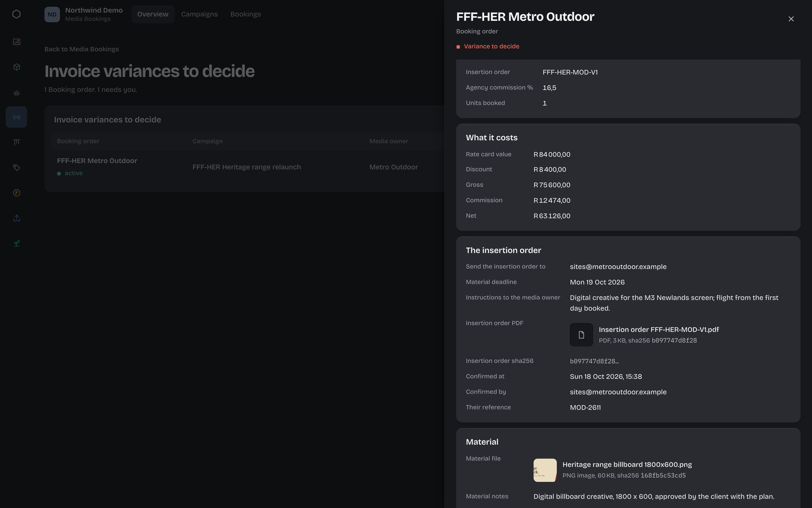Select the Commission value R 12 474,00
The height and width of the screenshot is (508, 812).
click(552, 201)
